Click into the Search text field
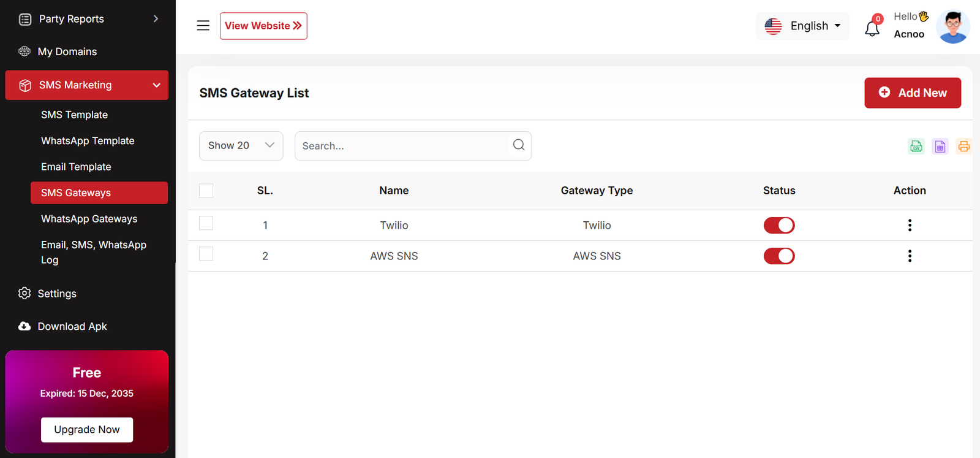 401,146
